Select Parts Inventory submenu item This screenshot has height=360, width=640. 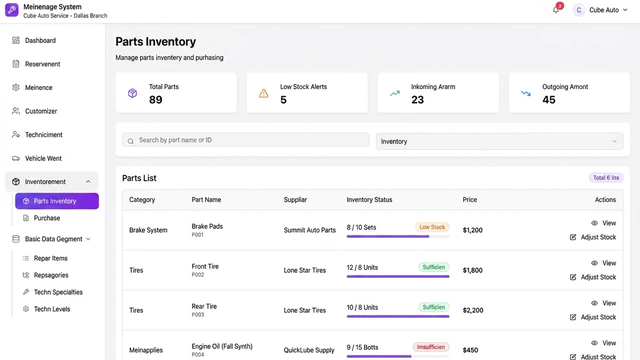click(x=57, y=201)
